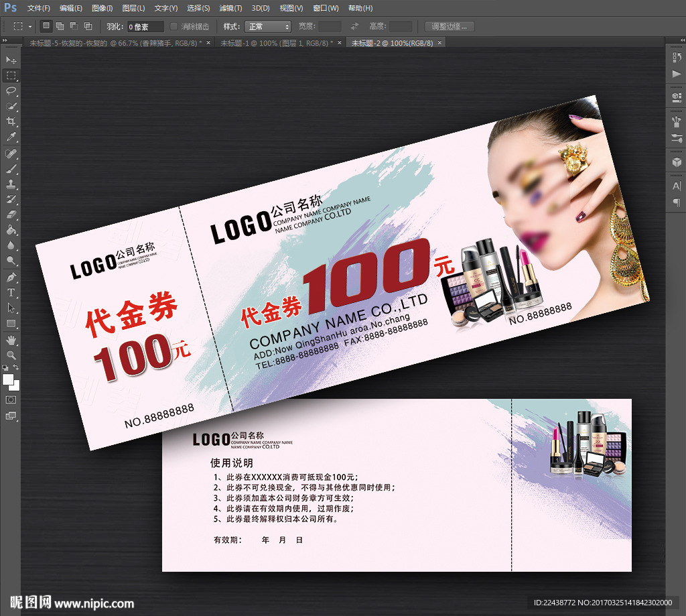The image size is (686, 616).
Task: Open the Paragraph panel
Action: [677, 202]
